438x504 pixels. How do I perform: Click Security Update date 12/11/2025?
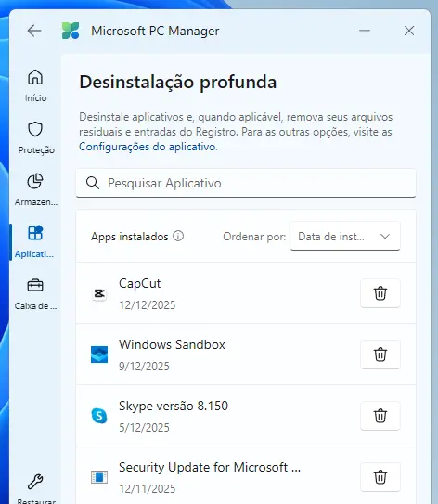coord(148,488)
